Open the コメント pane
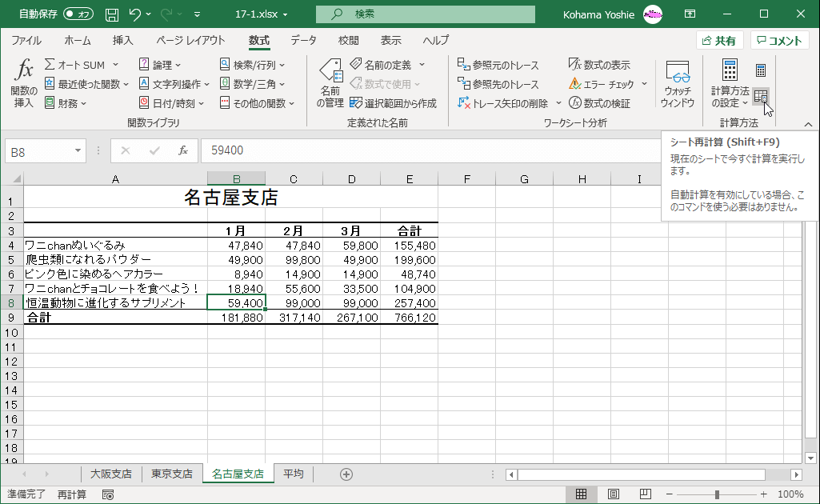Screen dimensions: 820x504 [x=778, y=39]
